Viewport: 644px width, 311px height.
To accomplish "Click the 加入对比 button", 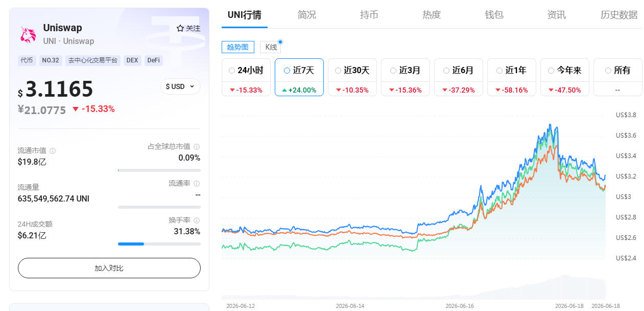I will point(109,268).
